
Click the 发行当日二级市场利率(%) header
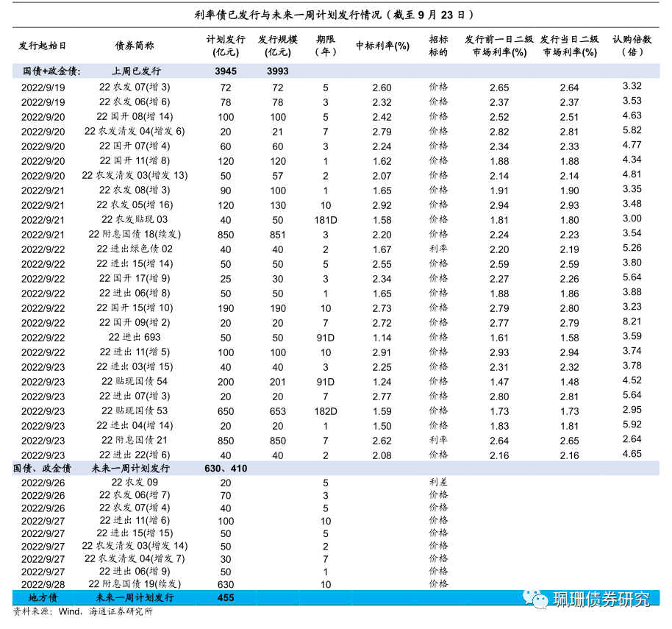(x=570, y=46)
